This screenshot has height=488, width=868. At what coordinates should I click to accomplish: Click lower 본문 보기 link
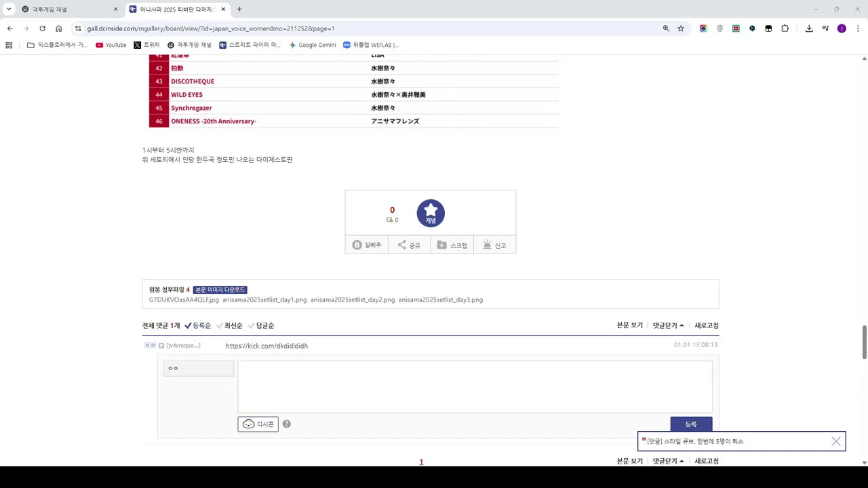pyautogui.click(x=630, y=461)
